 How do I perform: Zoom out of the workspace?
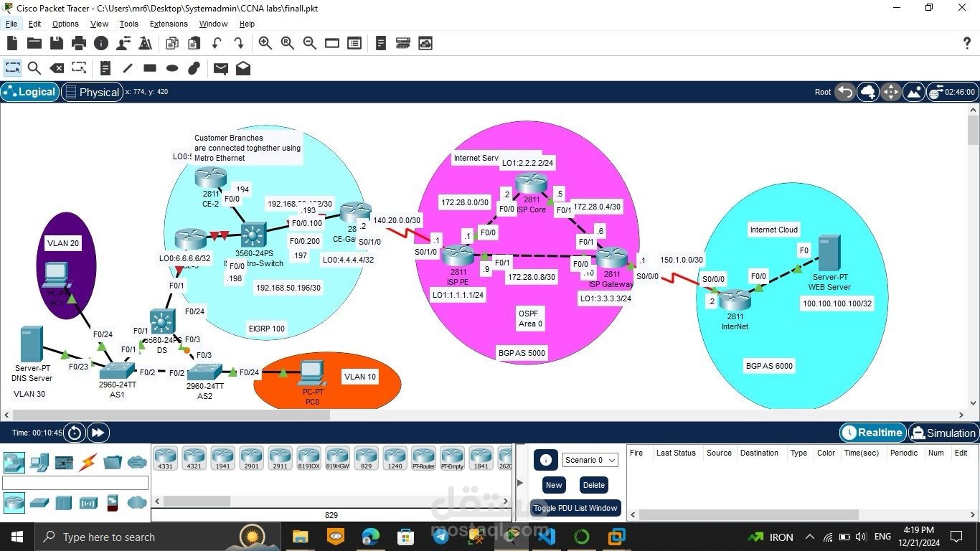310,43
